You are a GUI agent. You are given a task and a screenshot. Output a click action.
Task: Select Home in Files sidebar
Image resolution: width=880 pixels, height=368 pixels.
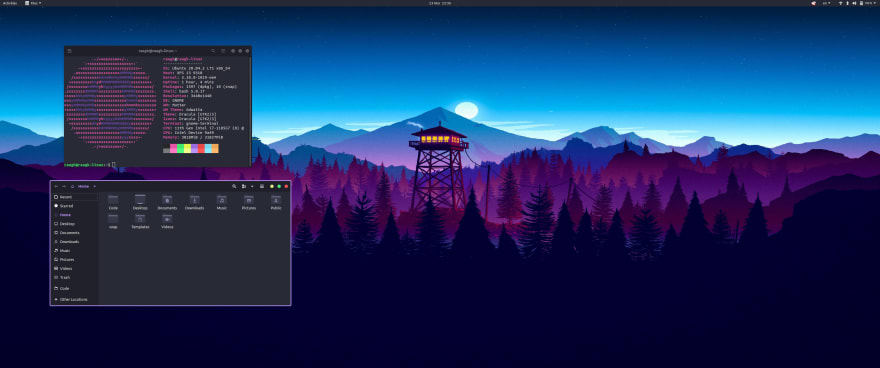click(74, 215)
